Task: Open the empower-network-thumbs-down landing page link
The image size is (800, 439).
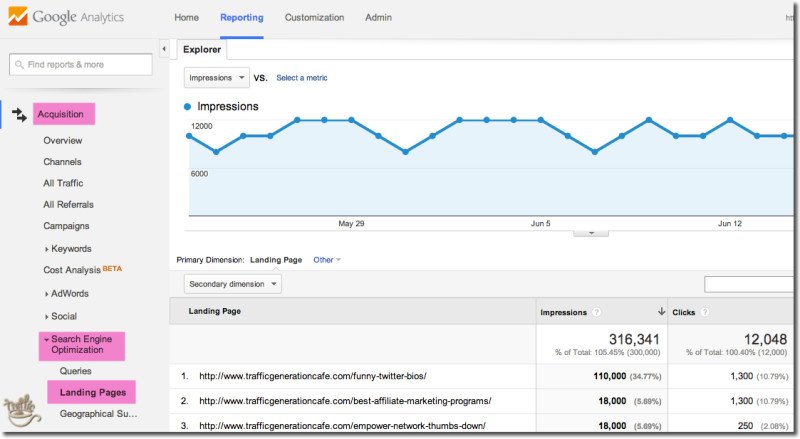Action: (342, 426)
